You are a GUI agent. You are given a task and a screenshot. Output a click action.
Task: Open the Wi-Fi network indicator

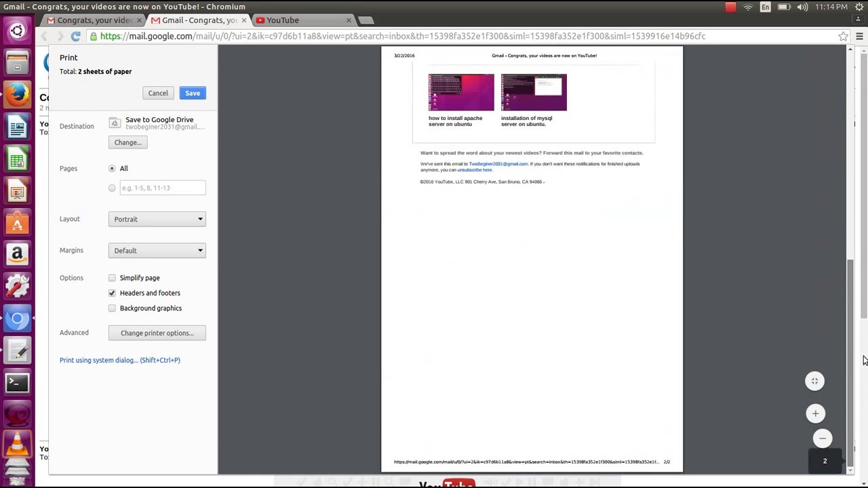[748, 7]
